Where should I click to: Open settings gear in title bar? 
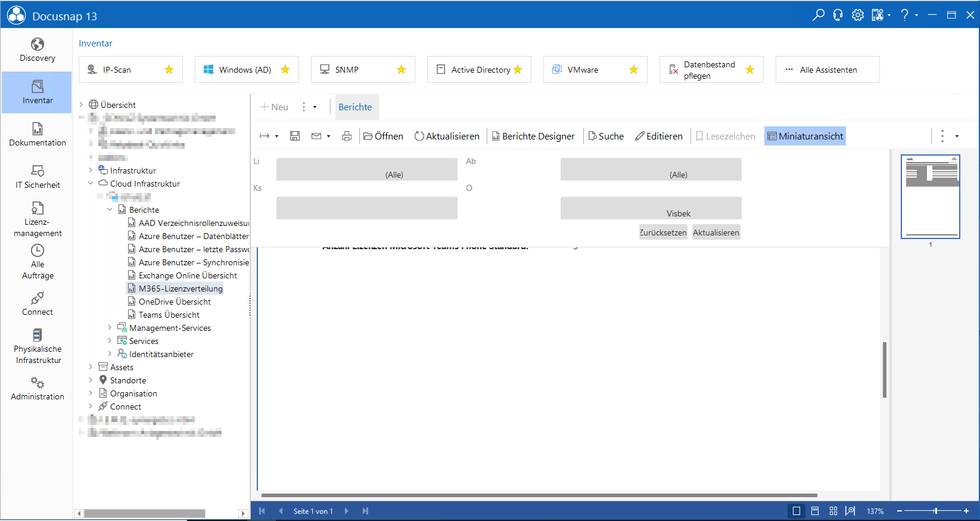point(857,15)
